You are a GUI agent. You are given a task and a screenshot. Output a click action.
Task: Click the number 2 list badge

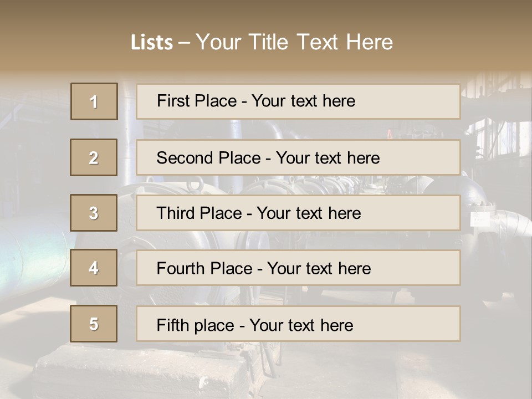point(94,157)
